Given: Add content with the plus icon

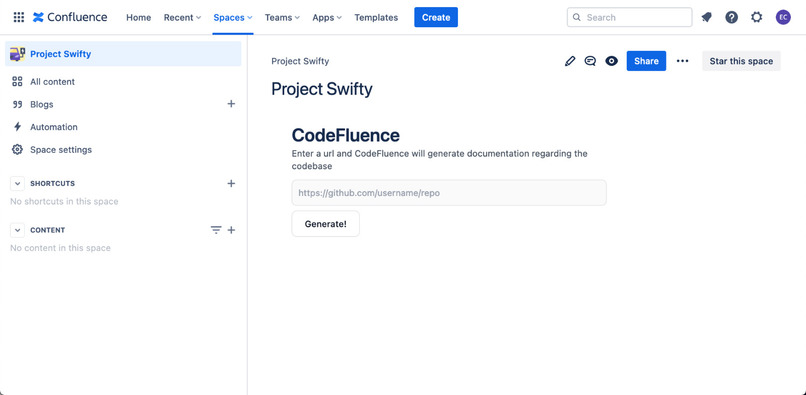Looking at the screenshot, I should point(231,230).
